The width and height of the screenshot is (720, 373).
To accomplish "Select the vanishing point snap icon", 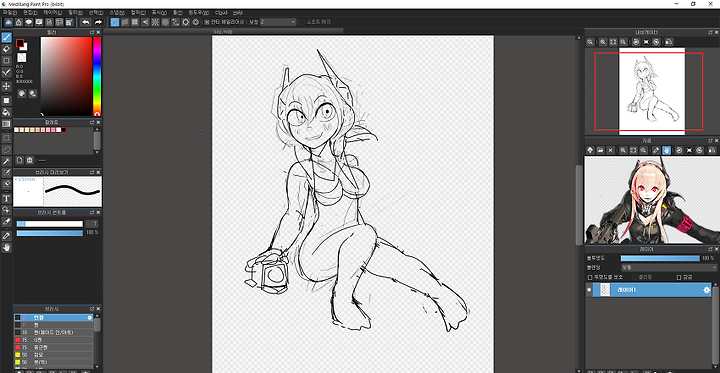I will point(145,22).
